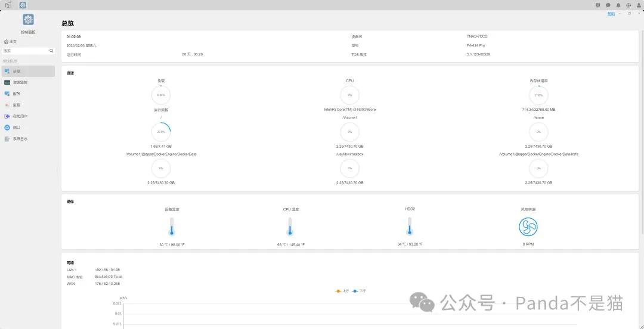Click the monitor icon in top bar
Screen dimensions: 644x329
click(x=598, y=5)
